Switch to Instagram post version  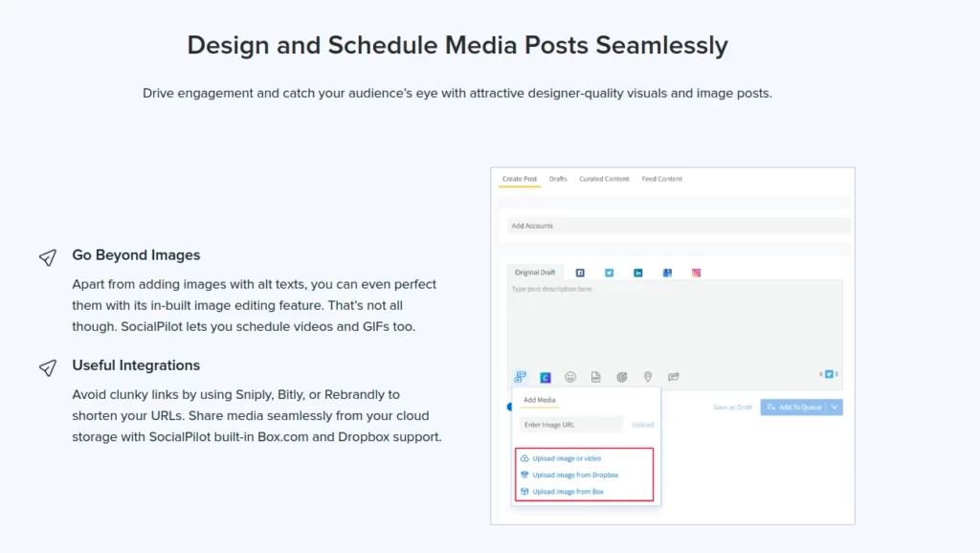pos(696,273)
